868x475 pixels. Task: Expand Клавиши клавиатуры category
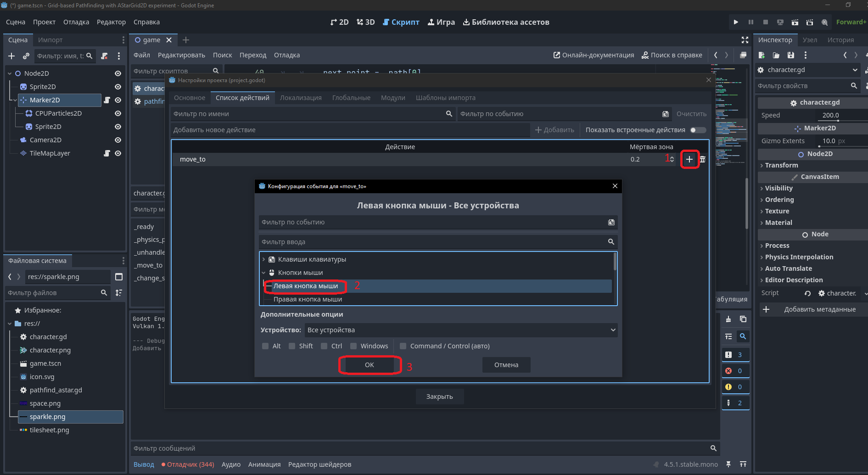point(264,259)
